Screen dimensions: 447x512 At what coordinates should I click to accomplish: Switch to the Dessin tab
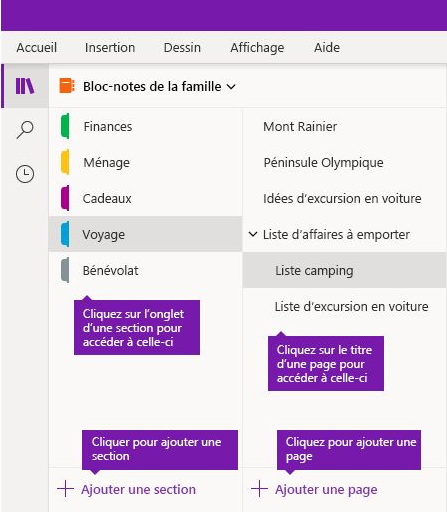(182, 48)
